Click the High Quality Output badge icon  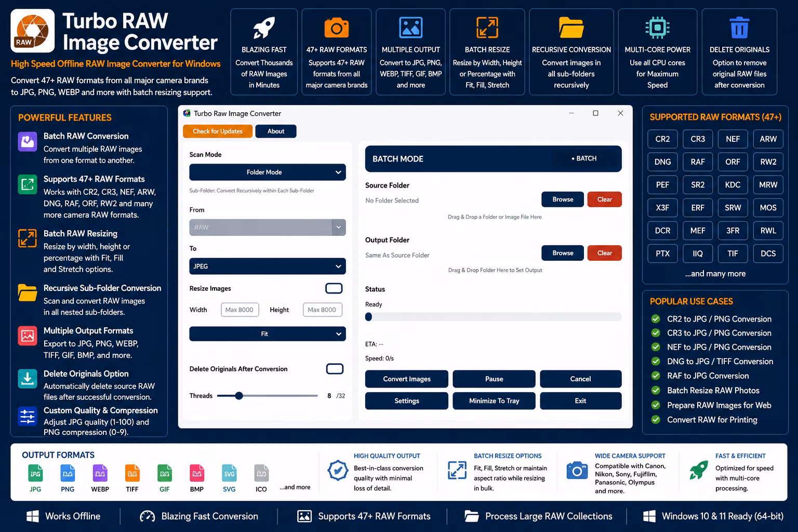pos(338,471)
